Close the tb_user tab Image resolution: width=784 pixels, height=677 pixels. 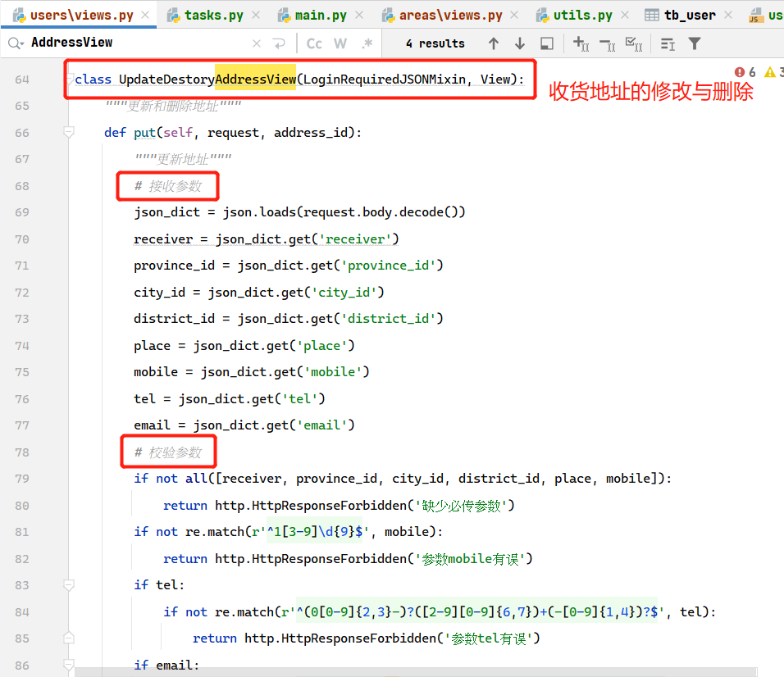point(728,15)
